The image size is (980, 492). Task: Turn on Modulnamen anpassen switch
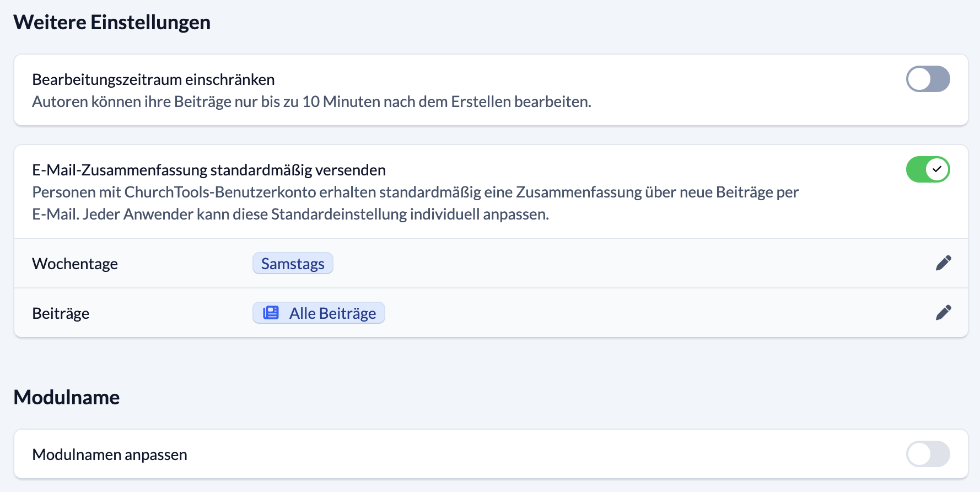[x=928, y=454]
